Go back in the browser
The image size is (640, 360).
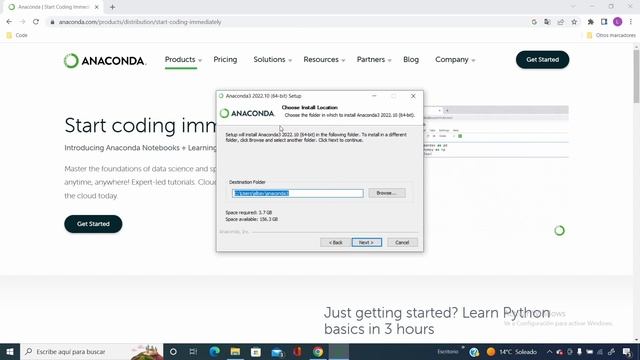pos(9,22)
